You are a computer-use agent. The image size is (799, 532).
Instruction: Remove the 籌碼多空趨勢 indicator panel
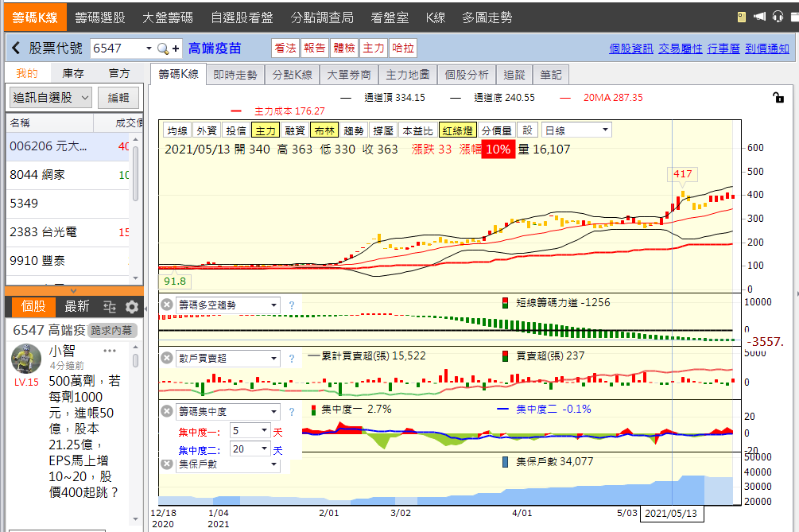coord(167,305)
